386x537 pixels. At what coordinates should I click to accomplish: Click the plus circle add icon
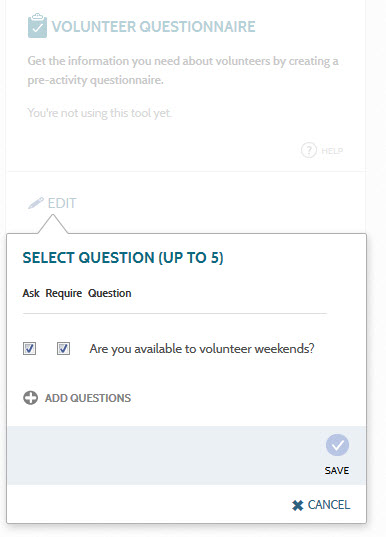tap(30, 398)
